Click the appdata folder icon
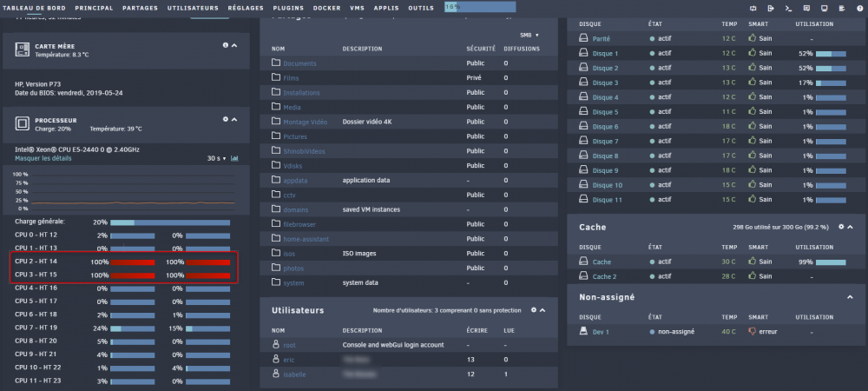Screen dimensions: 868x391 [x=276, y=180]
